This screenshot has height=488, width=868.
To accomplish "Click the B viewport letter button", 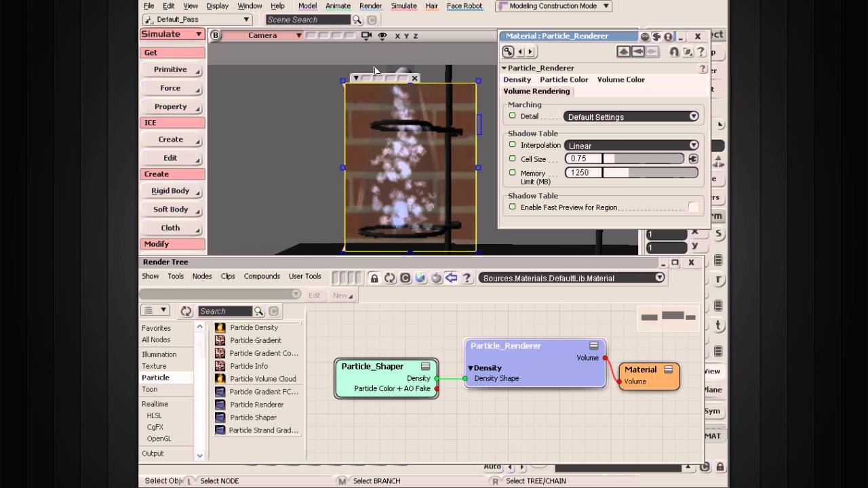I will pos(215,35).
